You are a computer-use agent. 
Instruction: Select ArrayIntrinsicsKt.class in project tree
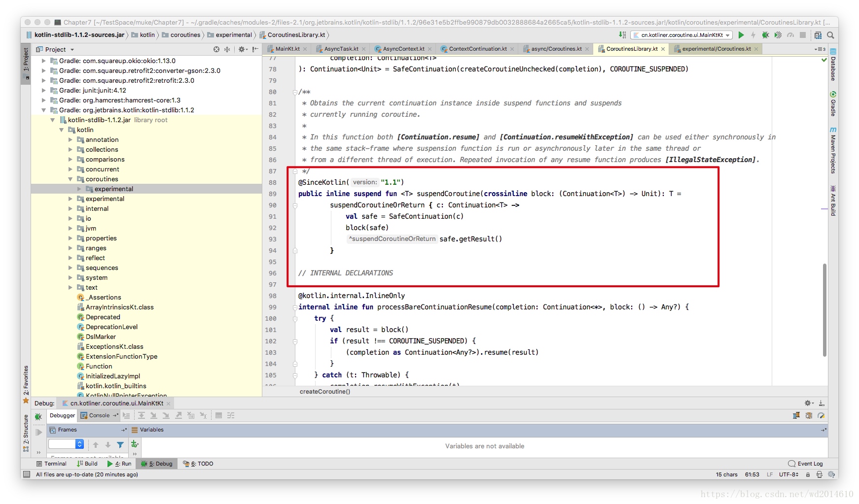click(x=119, y=307)
